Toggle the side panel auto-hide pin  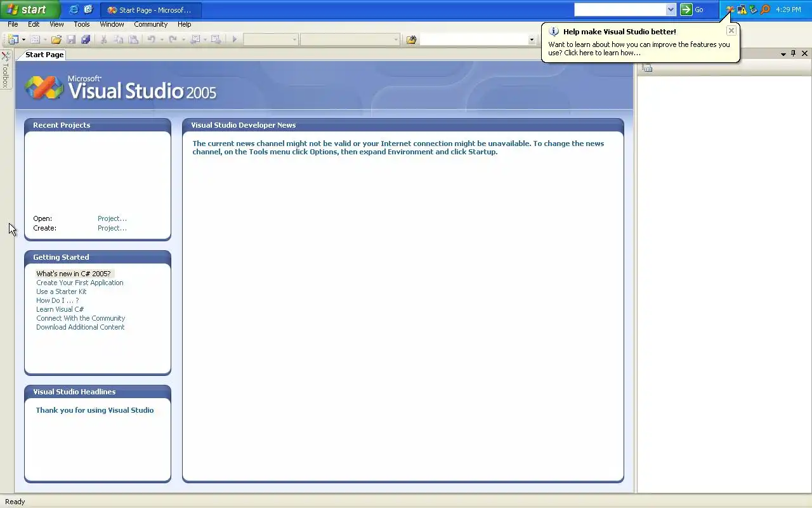tap(794, 54)
